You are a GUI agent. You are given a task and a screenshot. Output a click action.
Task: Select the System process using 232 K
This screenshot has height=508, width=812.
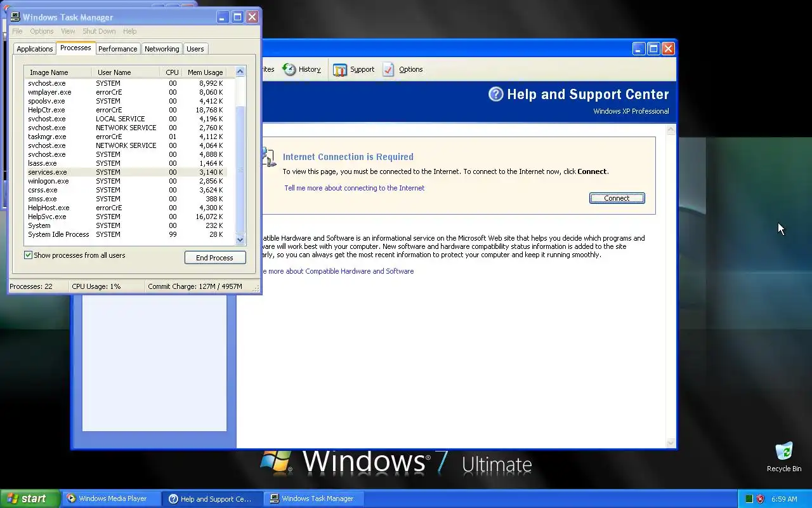coord(126,225)
